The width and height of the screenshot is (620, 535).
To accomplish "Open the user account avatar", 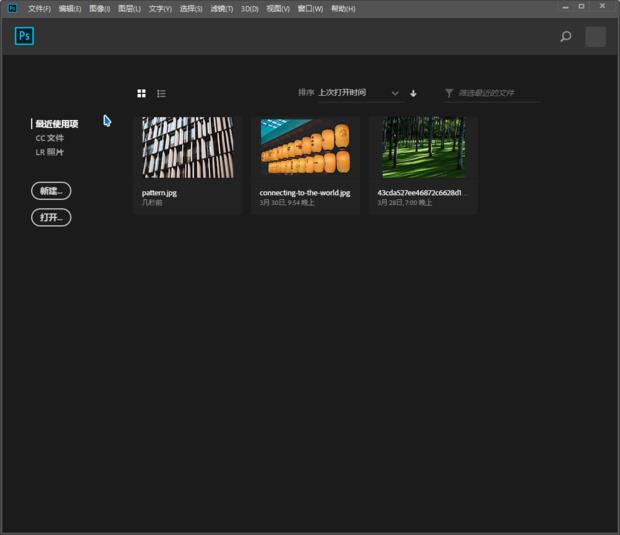I will tap(595, 37).
